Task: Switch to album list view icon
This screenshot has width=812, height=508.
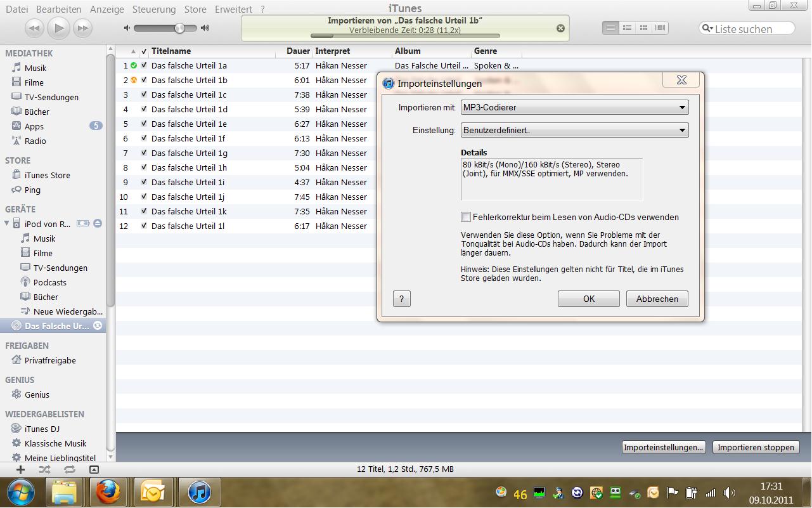Action: tap(627, 28)
